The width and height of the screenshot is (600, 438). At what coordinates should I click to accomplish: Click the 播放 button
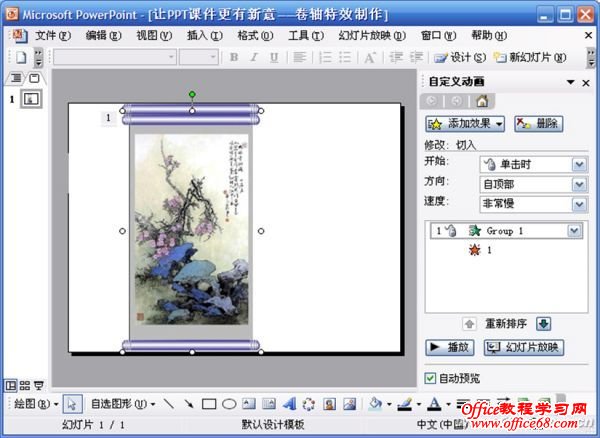449,348
